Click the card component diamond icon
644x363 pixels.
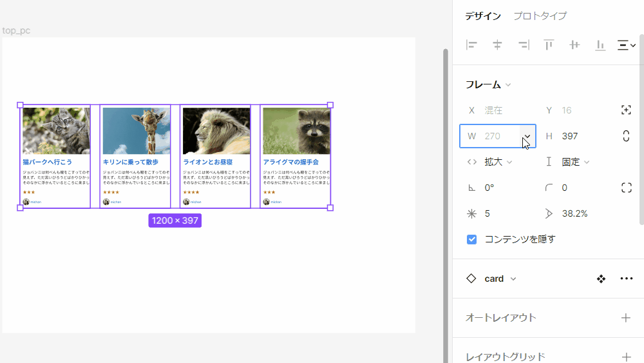(x=471, y=279)
